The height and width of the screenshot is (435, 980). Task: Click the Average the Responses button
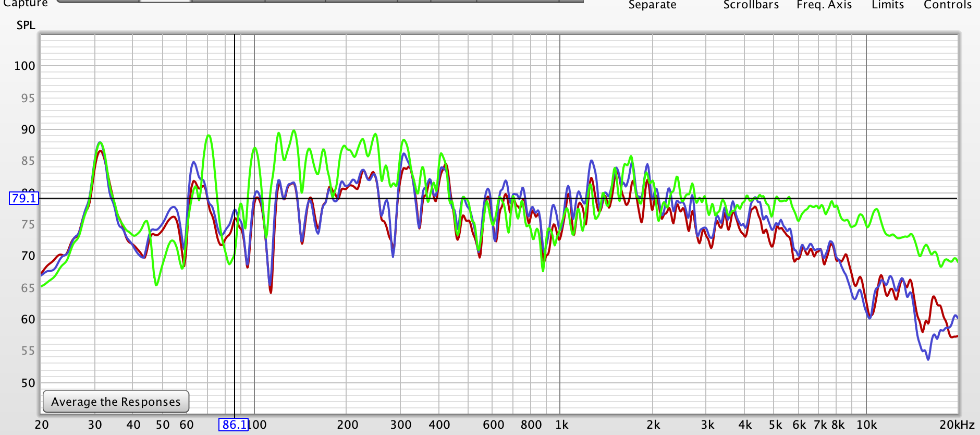(x=116, y=402)
